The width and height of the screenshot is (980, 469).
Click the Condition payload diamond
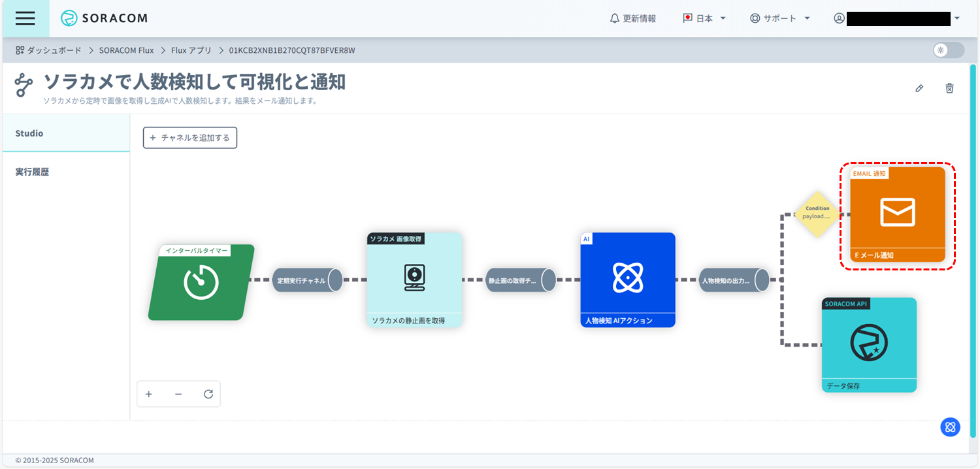[x=817, y=214]
